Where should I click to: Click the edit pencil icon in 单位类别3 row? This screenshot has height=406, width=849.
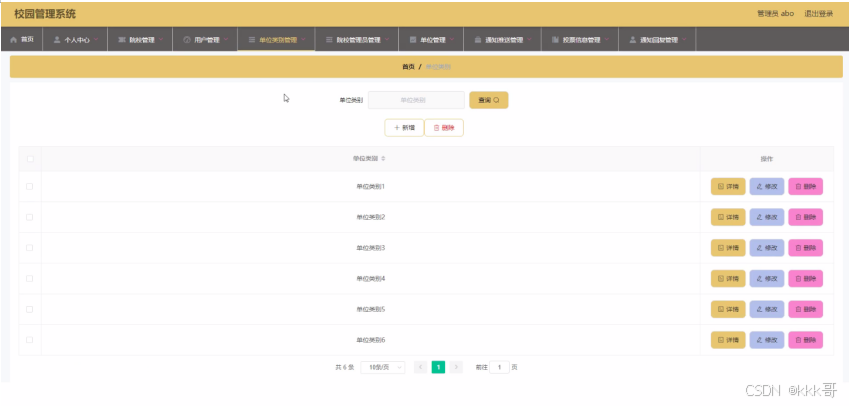coord(760,248)
